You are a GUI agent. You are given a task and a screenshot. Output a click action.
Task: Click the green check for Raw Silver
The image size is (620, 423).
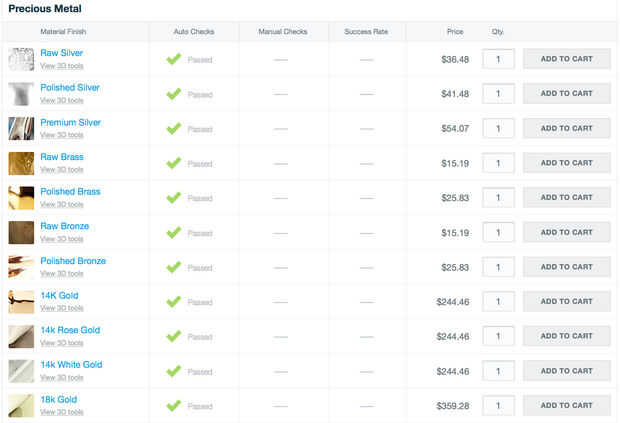173,59
